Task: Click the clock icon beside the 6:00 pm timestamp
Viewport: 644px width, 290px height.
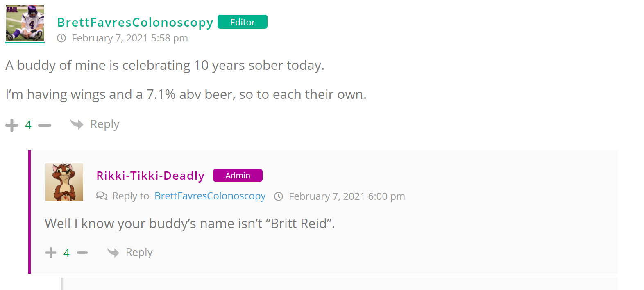Action: (x=279, y=196)
